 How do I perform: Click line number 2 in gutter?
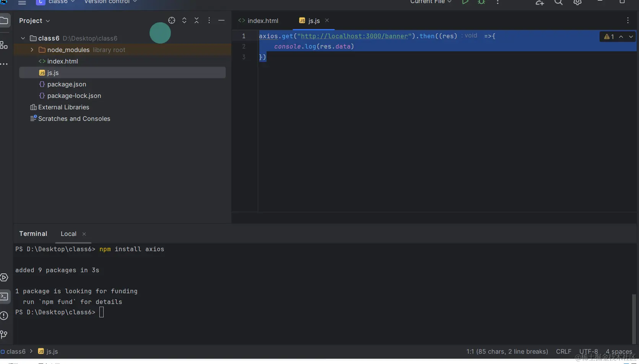(x=244, y=47)
